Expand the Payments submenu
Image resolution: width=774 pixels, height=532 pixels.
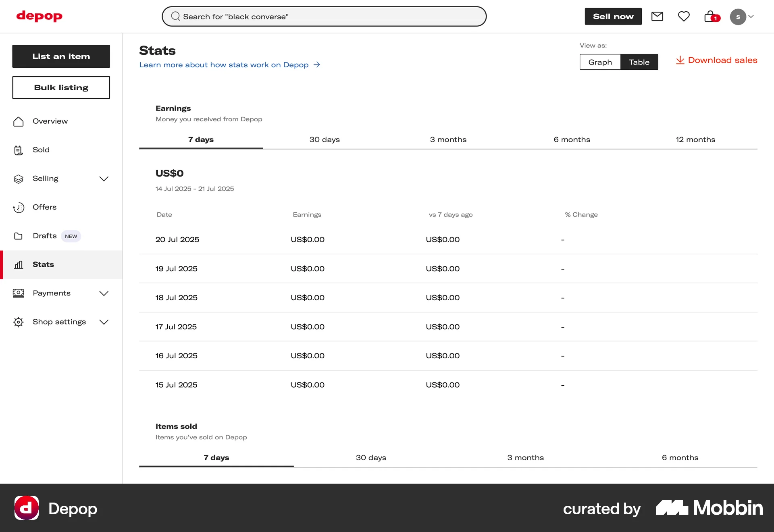pos(104,293)
